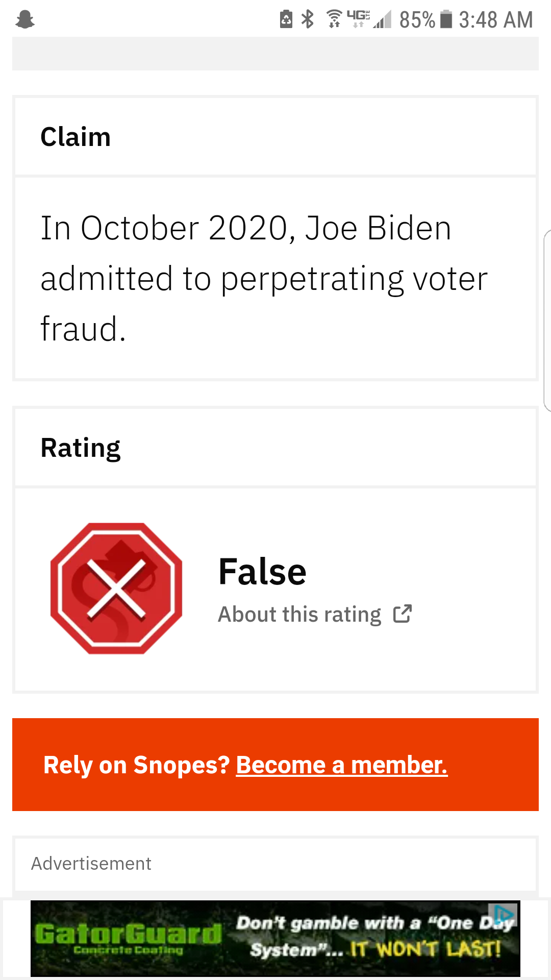The image size is (551, 980).
Task: Tap the recycle battery-saver status icon
Action: 286,19
